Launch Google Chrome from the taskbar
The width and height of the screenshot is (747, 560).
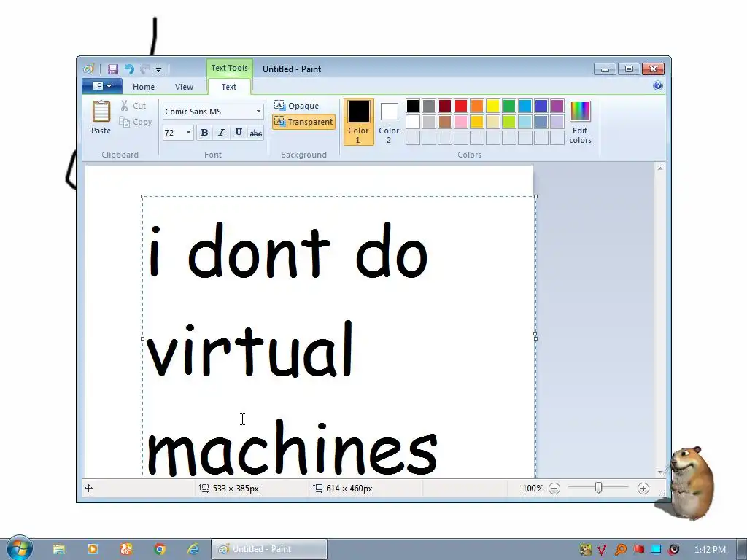(160, 549)
